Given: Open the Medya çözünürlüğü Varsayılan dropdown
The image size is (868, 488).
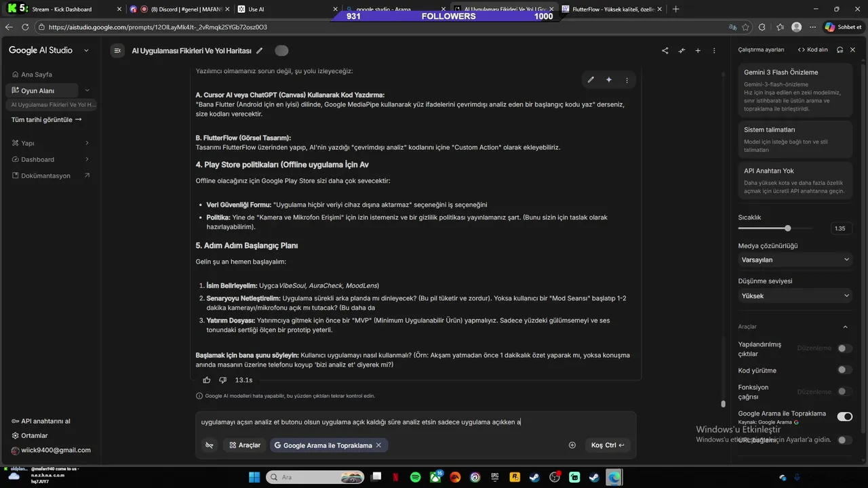Looking at the screenshot, I should [795, 260].
